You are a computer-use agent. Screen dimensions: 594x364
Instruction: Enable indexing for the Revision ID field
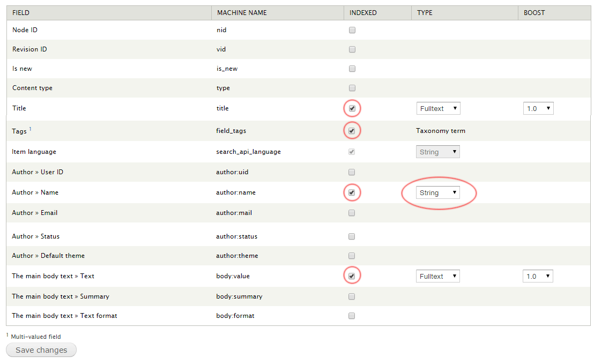(352, 49)
